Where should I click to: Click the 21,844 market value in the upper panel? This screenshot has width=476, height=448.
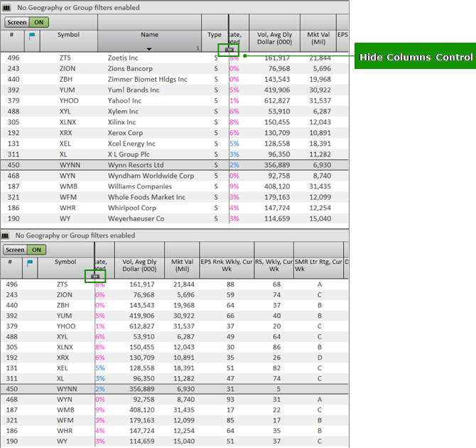[320, 58]
